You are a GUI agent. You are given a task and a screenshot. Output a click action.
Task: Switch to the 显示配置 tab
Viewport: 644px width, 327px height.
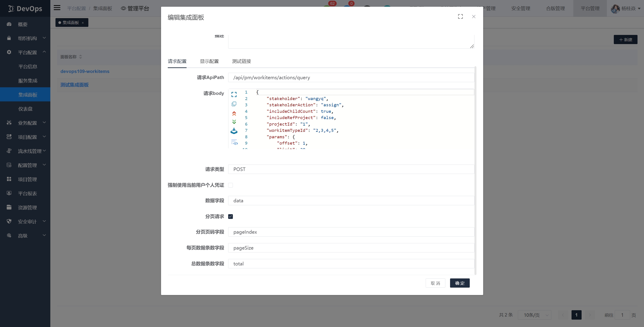click(x=209, y=61)
